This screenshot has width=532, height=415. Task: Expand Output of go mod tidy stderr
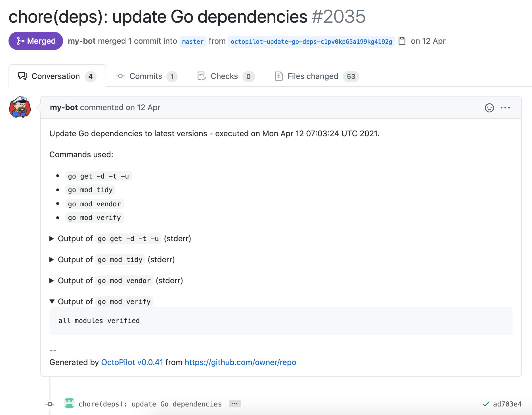point(52,260)
